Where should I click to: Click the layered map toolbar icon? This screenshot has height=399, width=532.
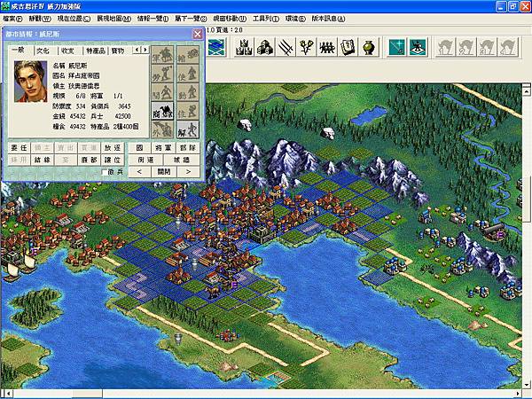pos(215,47)
